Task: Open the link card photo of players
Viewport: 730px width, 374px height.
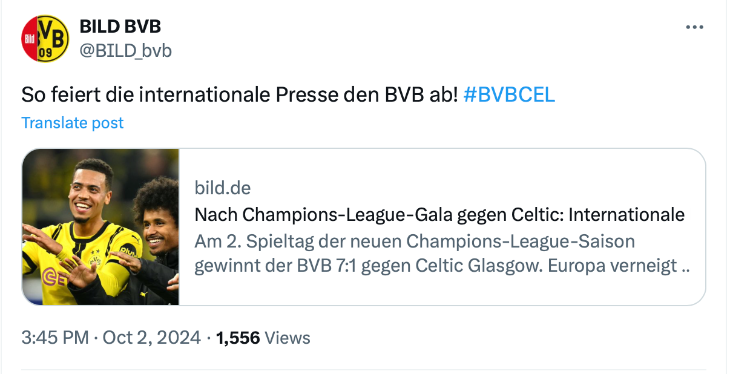Action: point(101,227)
